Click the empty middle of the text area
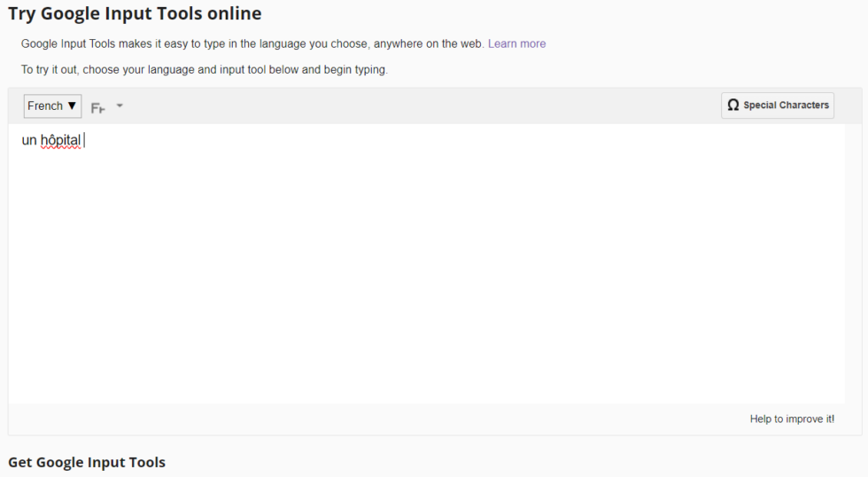The width and height of the screenshot is (868, 477). [x=425, y=266]
